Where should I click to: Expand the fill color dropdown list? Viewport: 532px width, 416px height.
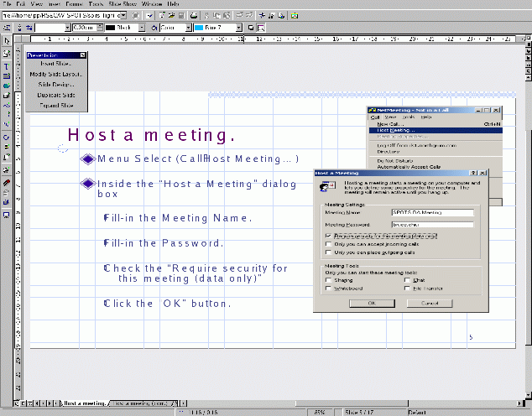[238, 28]
